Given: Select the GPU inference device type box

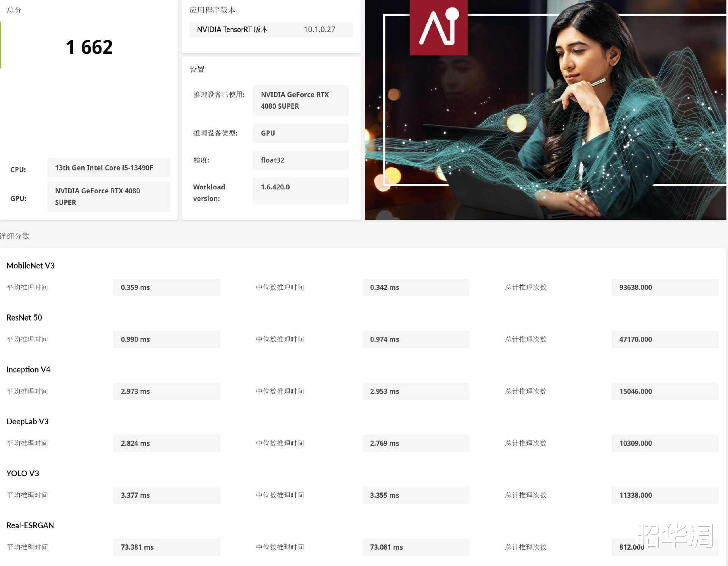Looking at the screenshot, I should 300,133.
